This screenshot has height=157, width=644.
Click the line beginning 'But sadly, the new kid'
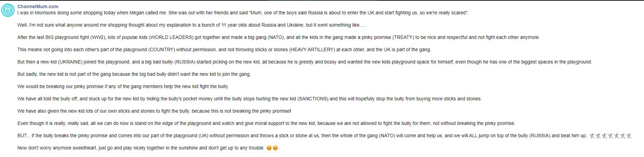click(134, 74)
